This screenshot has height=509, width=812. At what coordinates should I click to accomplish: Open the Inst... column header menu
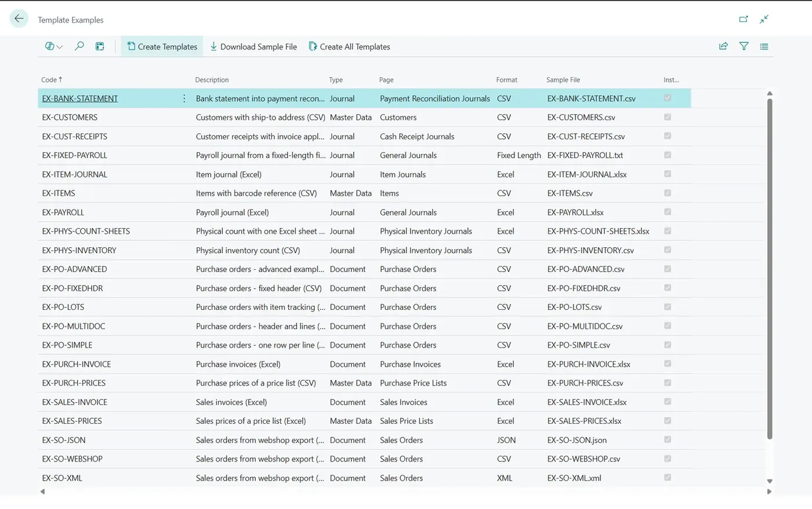(x=671, y=80)
